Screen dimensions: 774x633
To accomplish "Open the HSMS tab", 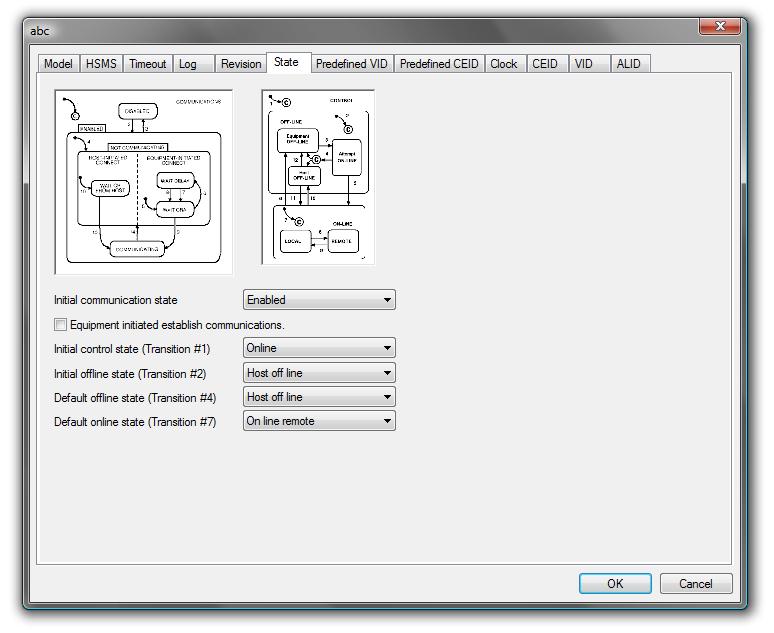I will tap(101, 64).
